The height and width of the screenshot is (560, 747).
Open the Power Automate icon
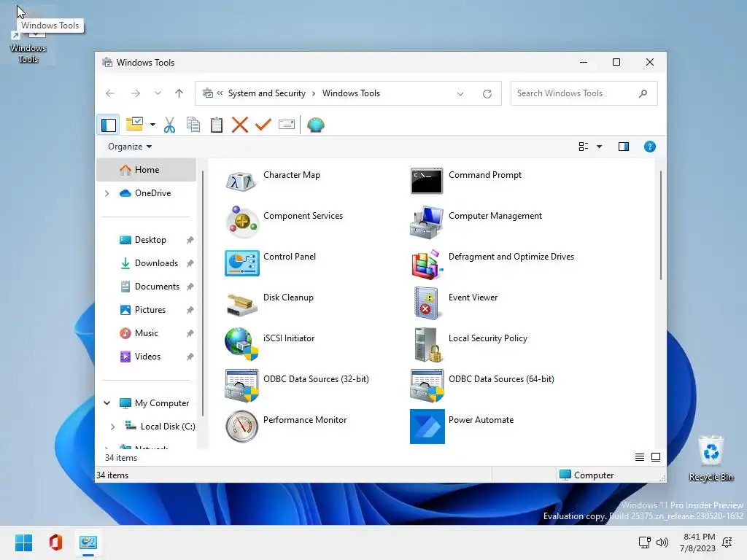pyautogui.click(x=427, y=426)
